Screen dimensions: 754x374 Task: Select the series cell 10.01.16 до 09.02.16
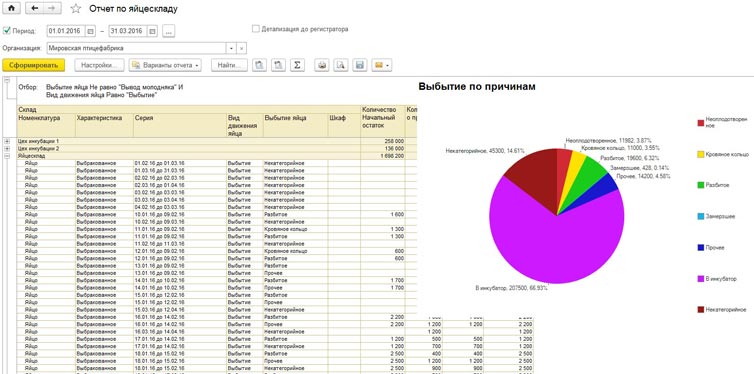[180, 214]
